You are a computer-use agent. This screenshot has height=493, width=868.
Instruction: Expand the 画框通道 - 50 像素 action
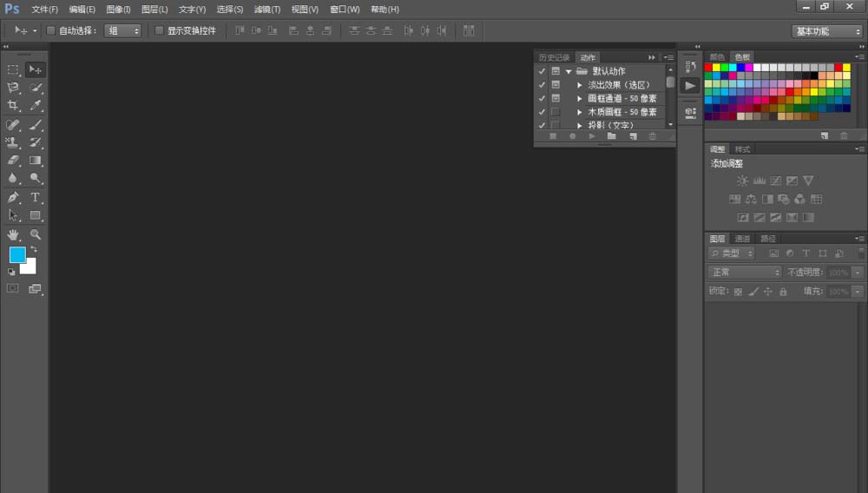point(579,99)
